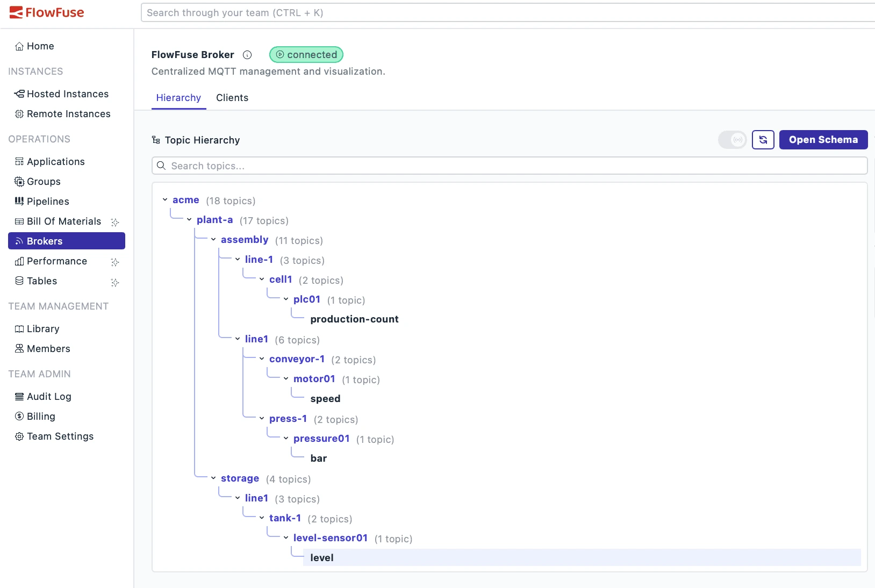Click the info icon next to FlowFuse Broker

pyautogui.click(x=247, y=55)
